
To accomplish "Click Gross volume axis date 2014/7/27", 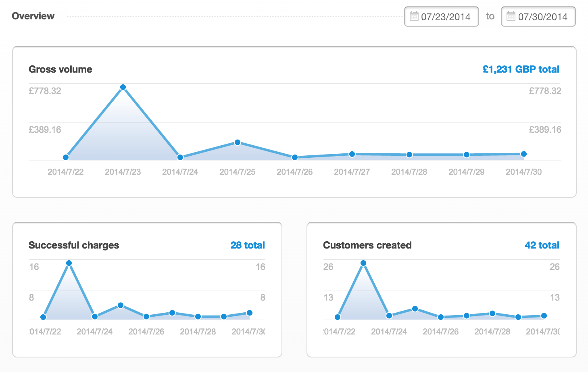I will pyautogui.click(x=352, y=172).
